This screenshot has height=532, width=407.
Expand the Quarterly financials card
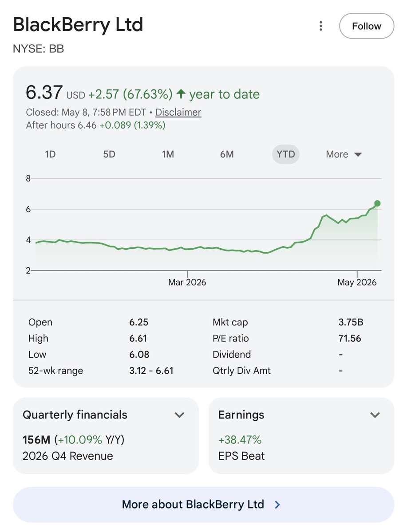coord(179,415)
